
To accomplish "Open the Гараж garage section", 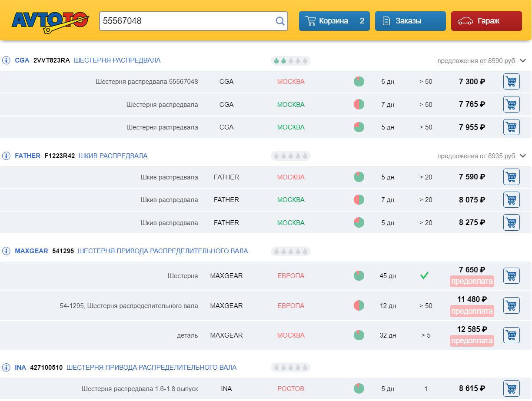I will point(486,21).
